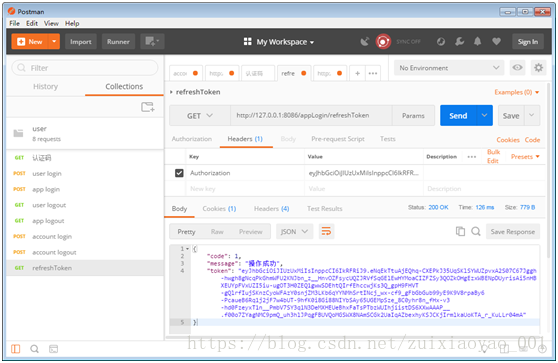Toggle the Authorization header checkbox

point(179,173)
